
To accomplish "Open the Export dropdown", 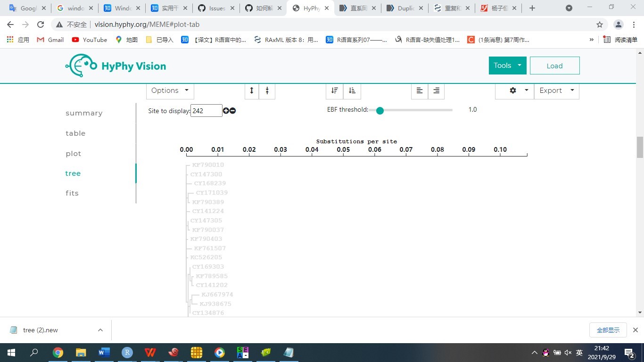I will (x=556, y=90).
